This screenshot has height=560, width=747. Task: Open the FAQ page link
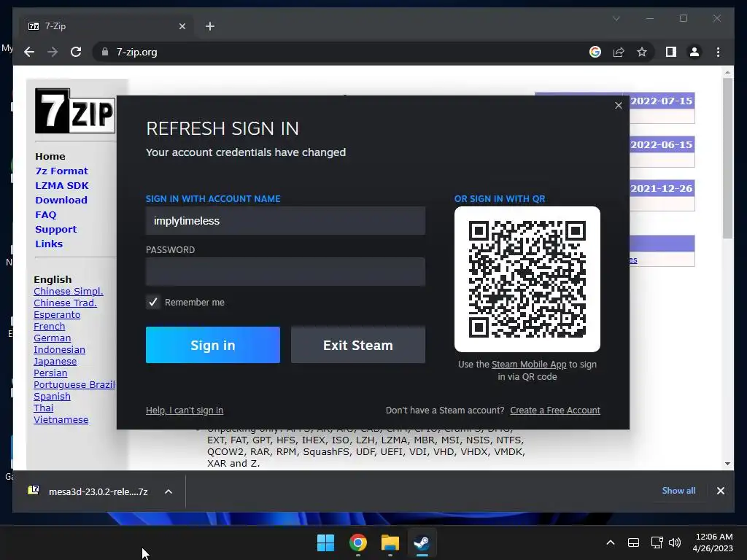(x=46, y=215)
